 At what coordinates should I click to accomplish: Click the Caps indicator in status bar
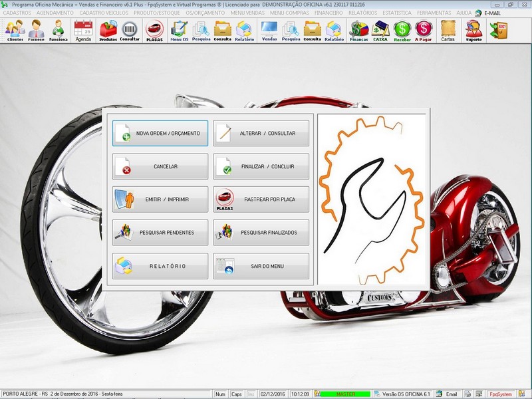(x=236, y=394)
